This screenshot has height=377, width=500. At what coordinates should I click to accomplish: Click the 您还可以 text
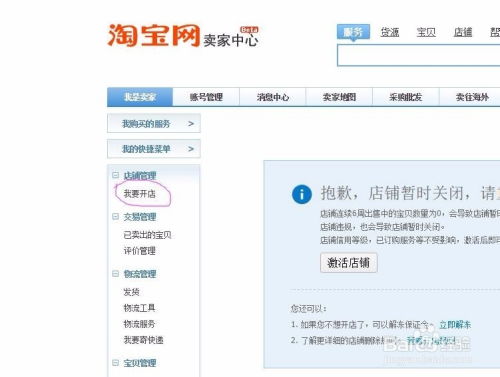tap(309, 309)
